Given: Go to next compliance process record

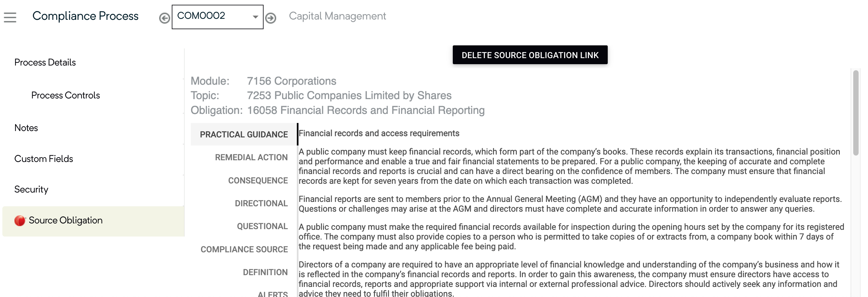Looking at the screenshot, I should 271,18.
